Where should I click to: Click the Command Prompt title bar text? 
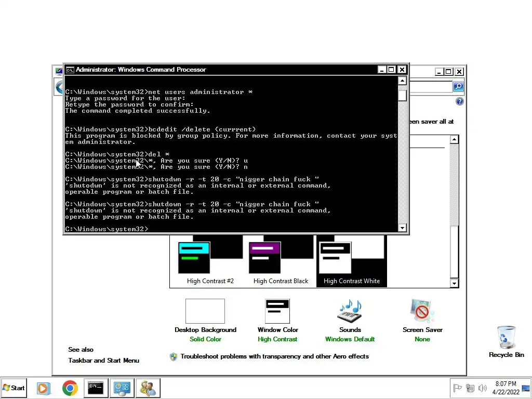coord(141,70)
